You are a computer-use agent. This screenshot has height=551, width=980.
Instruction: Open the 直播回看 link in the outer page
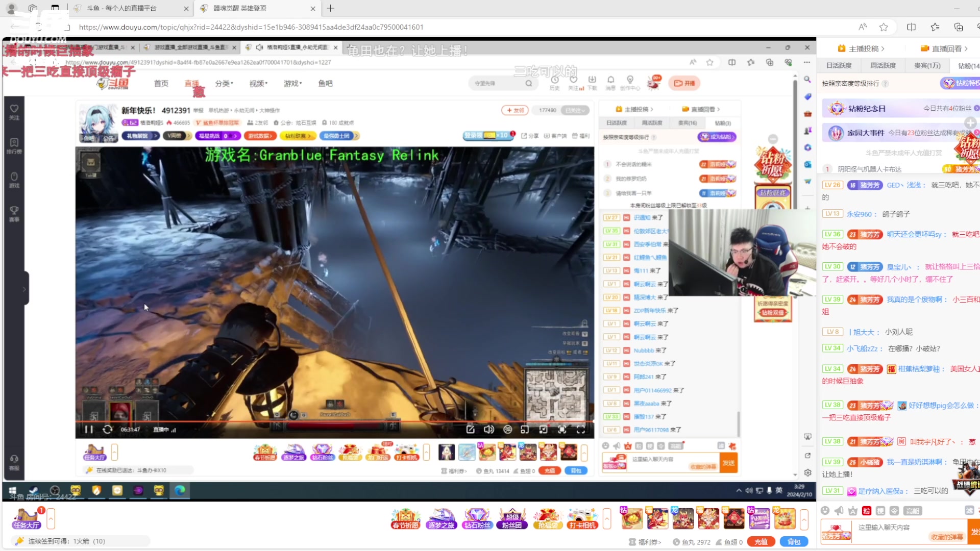pyautogui.click(x=944, y=48)
